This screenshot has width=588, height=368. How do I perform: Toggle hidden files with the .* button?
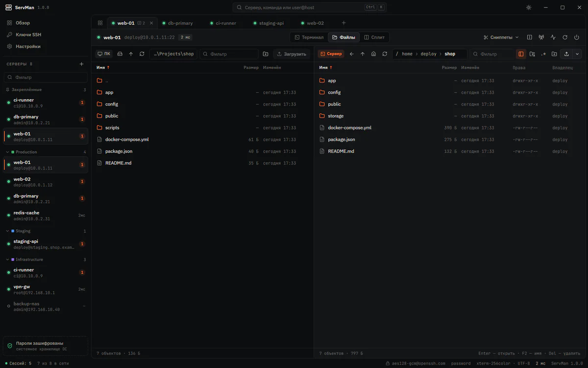coord(543,54)
